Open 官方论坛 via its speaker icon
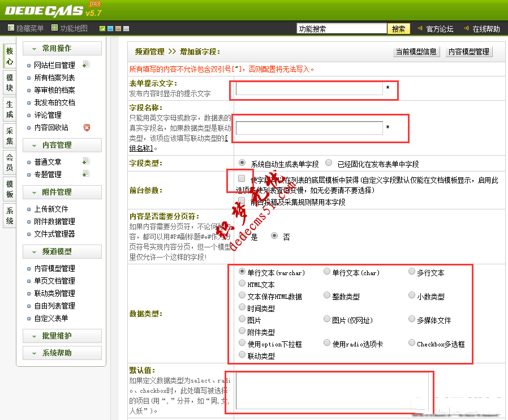This screenshot has width=508, height=420. point(419,28)
